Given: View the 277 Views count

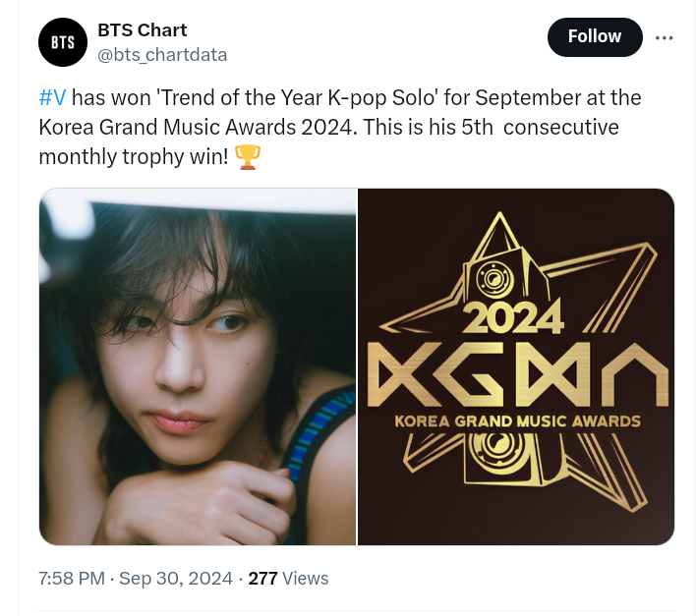Looking at the screenshot, I should coord(288,579).
